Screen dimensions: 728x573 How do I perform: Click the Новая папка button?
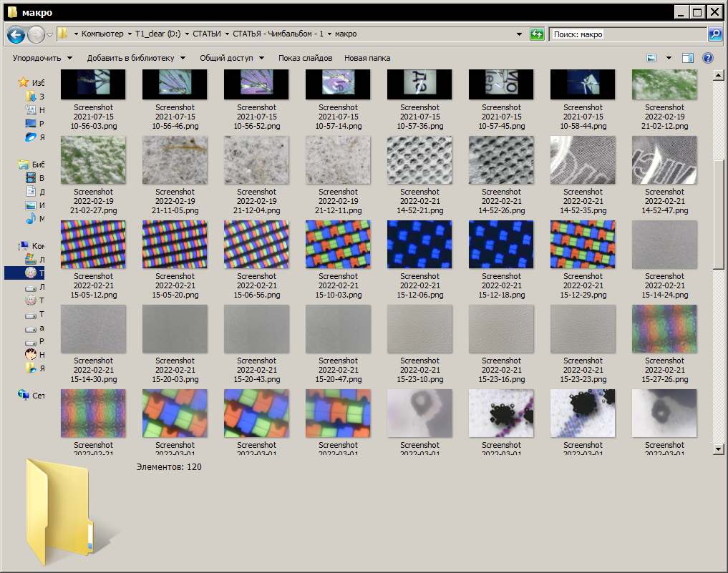pyautogui.click(x=367, y=58)
